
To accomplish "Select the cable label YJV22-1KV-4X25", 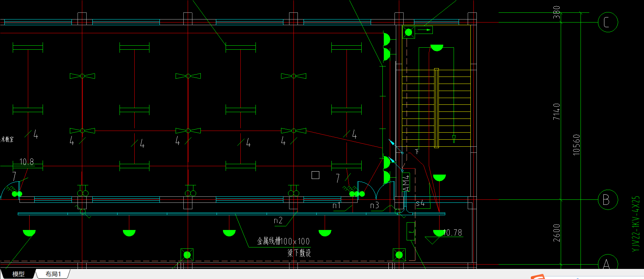I will click(x=636, y=224).
